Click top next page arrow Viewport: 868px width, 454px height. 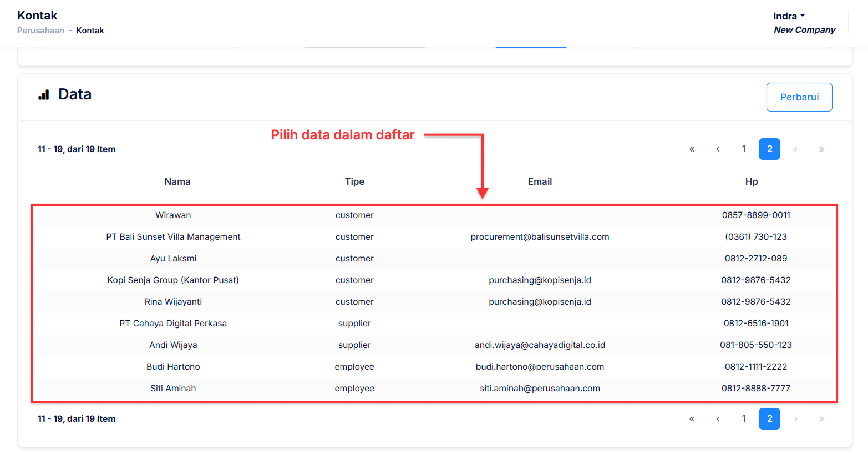click(x=795, y=149)
